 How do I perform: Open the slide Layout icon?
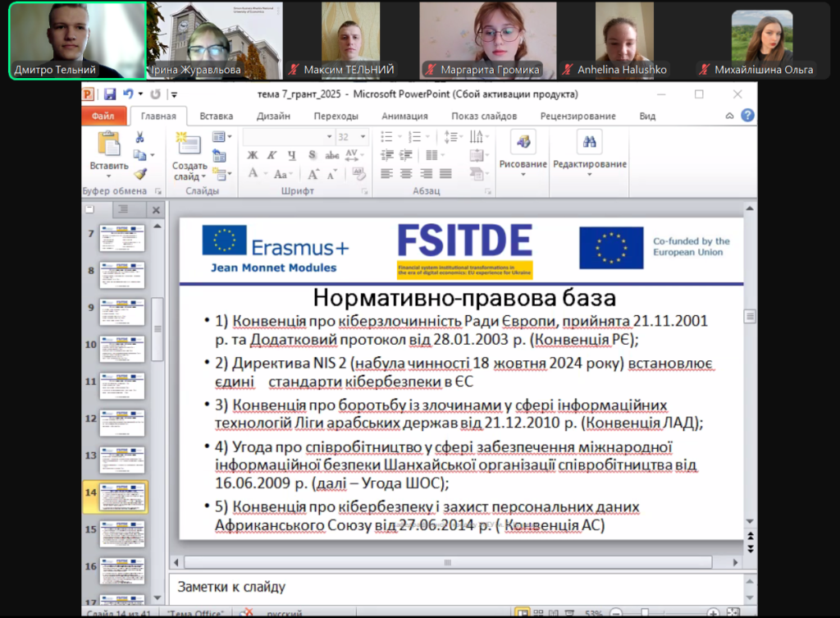click(x=218, y=137)
